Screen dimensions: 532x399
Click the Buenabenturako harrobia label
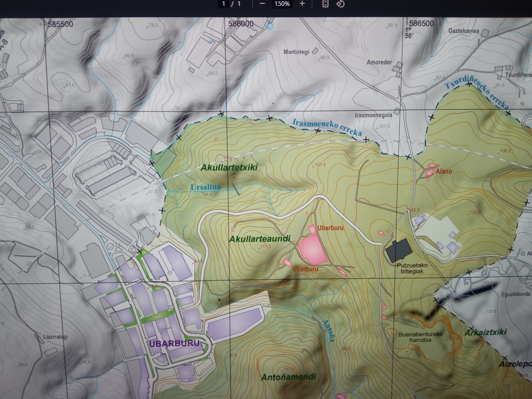tap(420, 337)
